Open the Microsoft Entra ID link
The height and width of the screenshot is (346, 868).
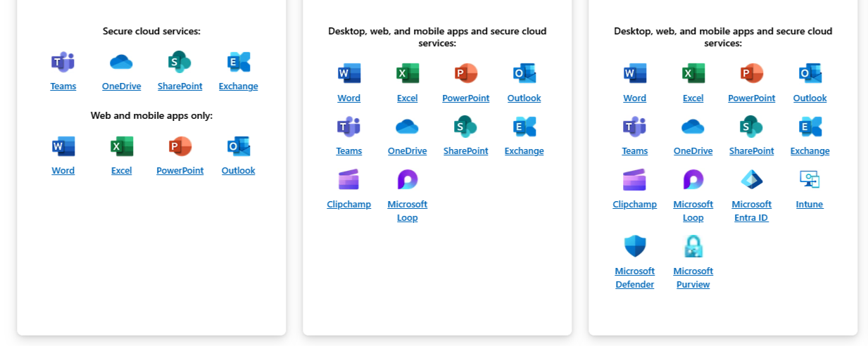click(x=752, y=211)
